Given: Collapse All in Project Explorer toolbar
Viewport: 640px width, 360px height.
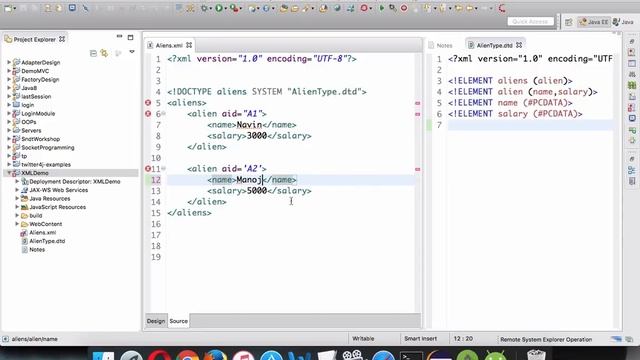Looking at the screenshot, I should (x=93, y=53).
